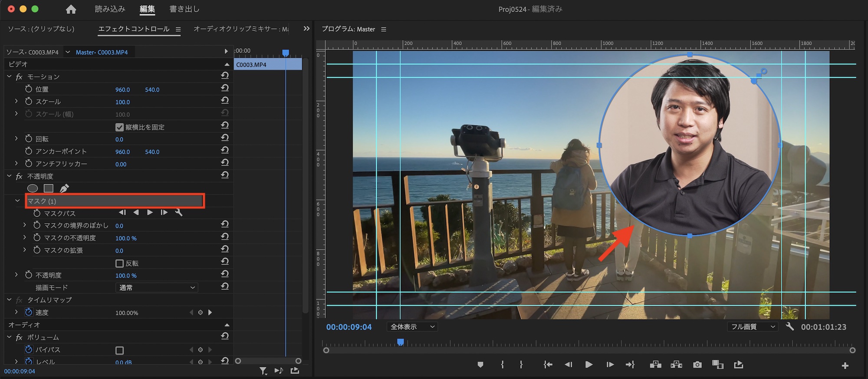868x379 pixels.
Task: Click the Home icon
Action: [x=71, y=9]
